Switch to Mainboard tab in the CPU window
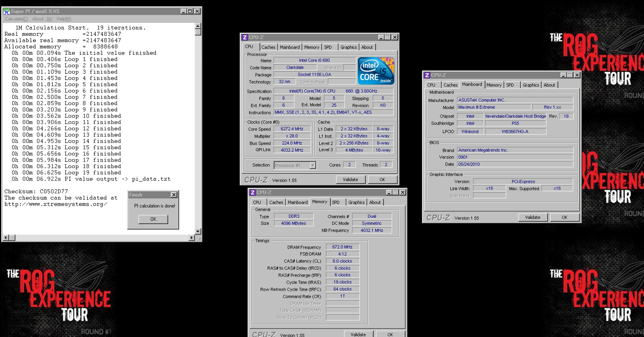Screen dimensions: 644x337 290,48
